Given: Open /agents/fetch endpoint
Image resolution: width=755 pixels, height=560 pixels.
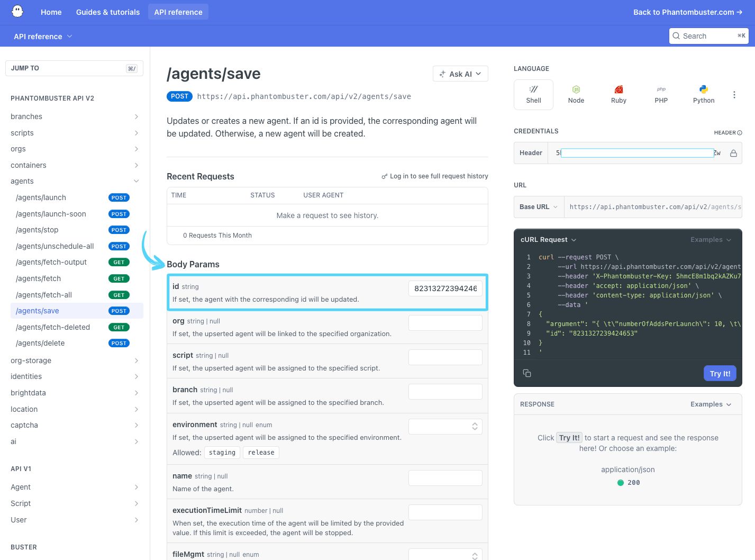Looking at the screenshot, I should [39, 278].
